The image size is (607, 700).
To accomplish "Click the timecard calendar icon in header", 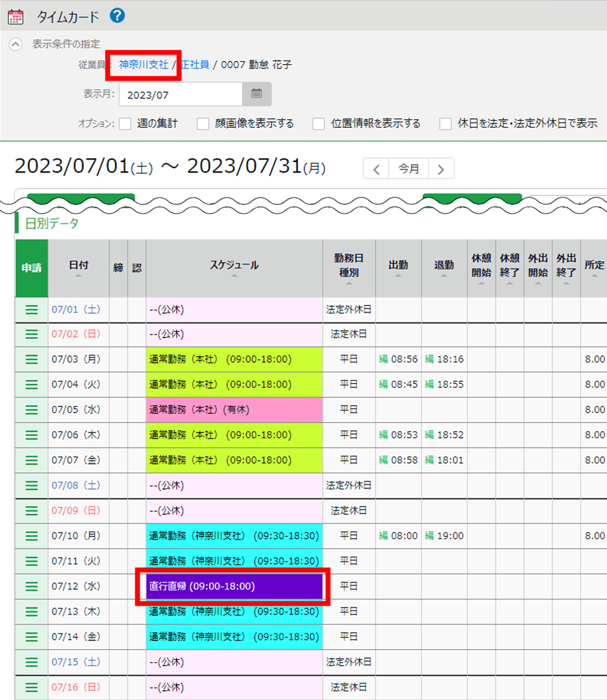I will pyautogui.click(x=16, y=17).
